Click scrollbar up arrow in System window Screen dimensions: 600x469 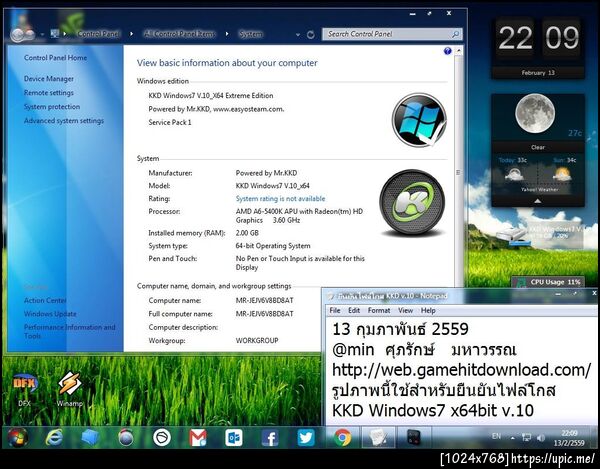coord(458,50)
